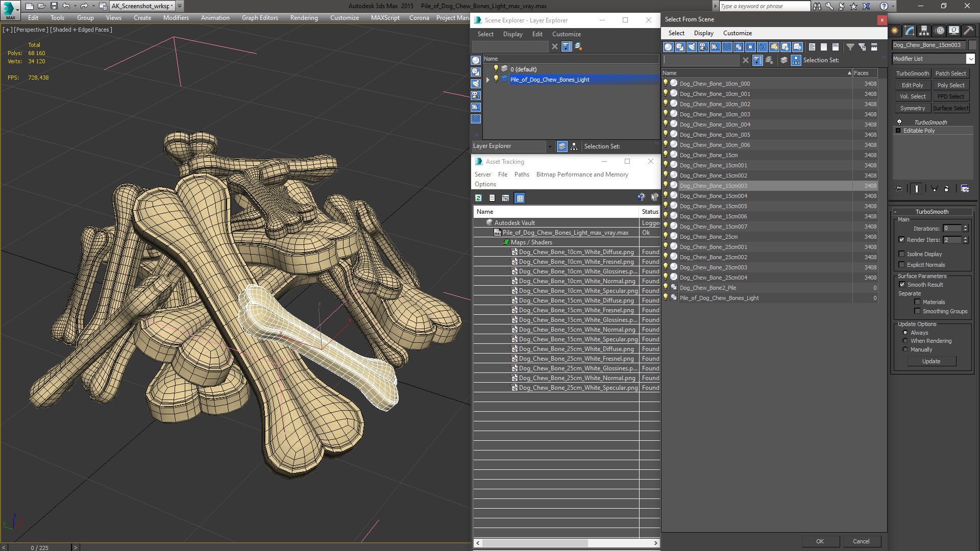Open Customize menu in Select From Scene
The image size is (980, 551).
pyautogui.click(x=737, y=33)
